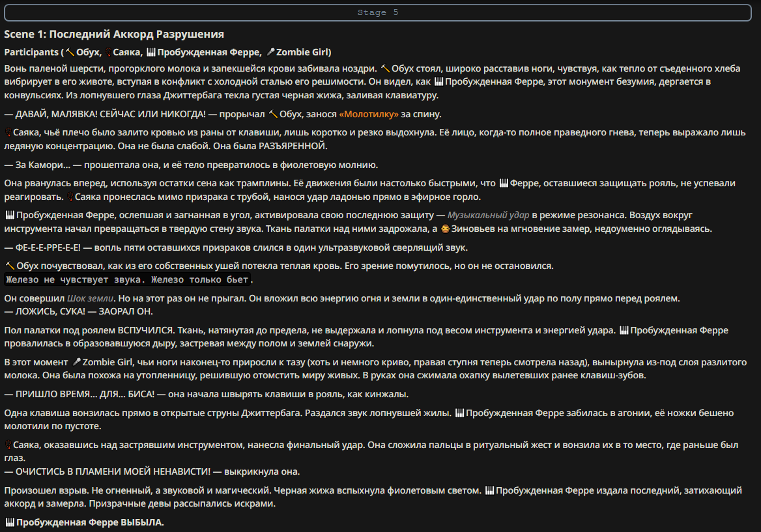Click the microphone icon before 'Zombie Girl, чьи ноги'

point(77,362)
